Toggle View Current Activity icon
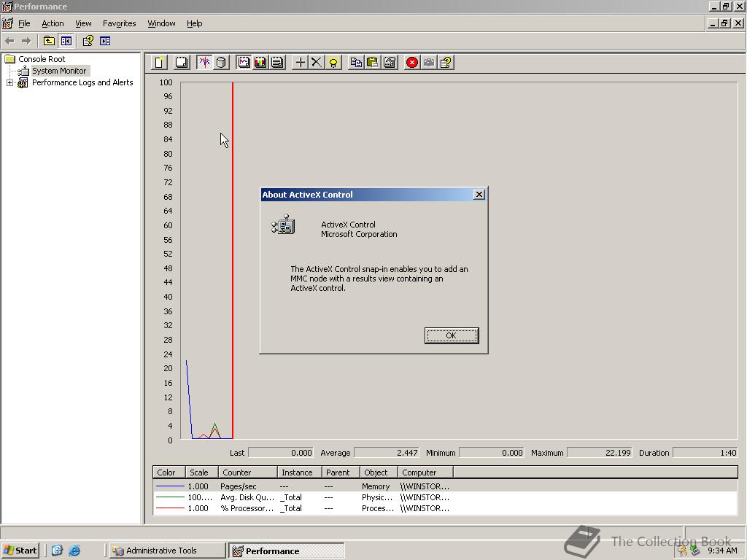 tap(204, 63)
